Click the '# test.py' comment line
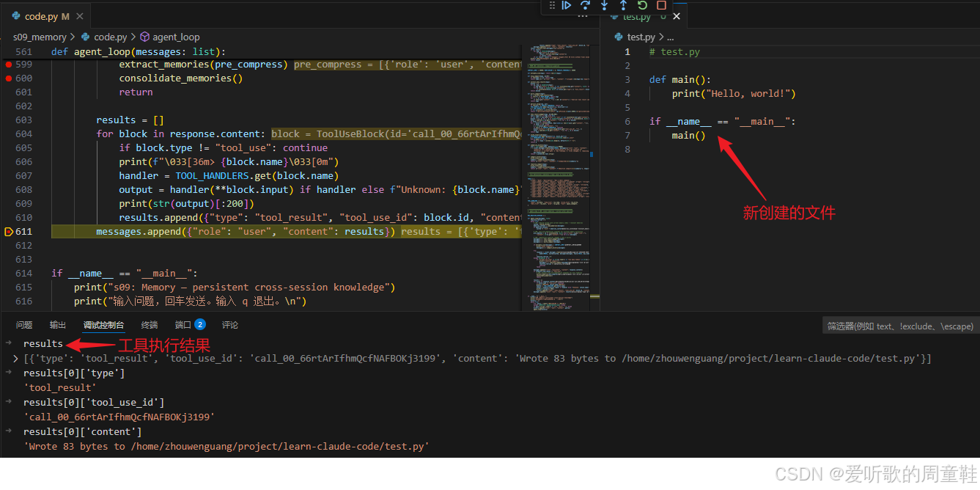 click(x=674, y=52)
